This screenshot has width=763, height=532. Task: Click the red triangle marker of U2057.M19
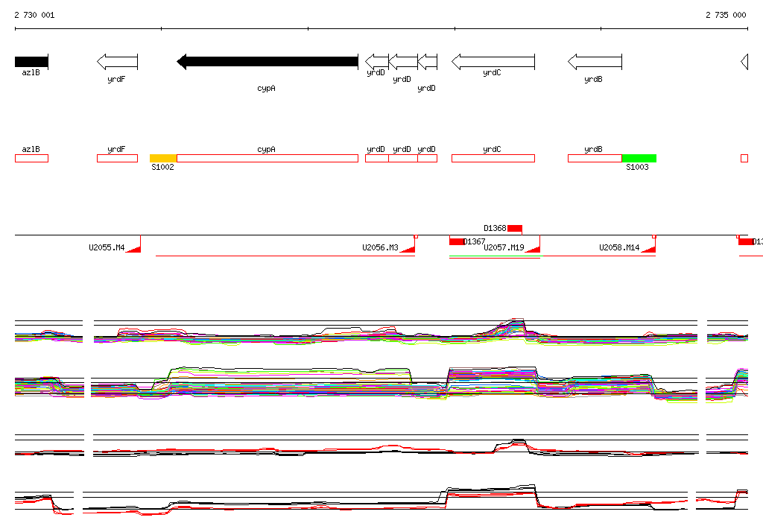tap(533, 249)
